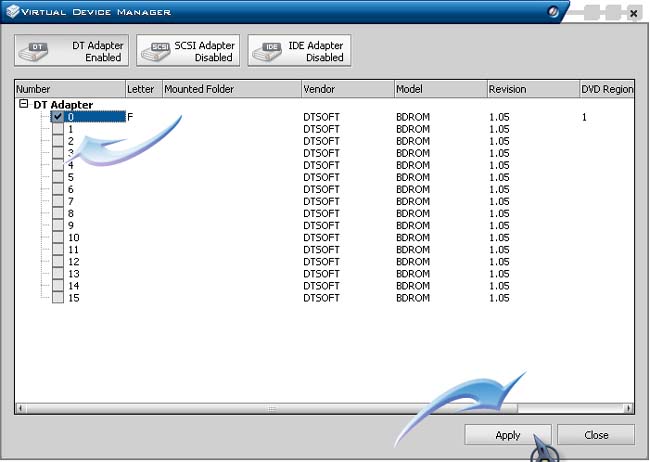Tick the checkbox for device 15
650x462 pixels.
pos(58,297)
